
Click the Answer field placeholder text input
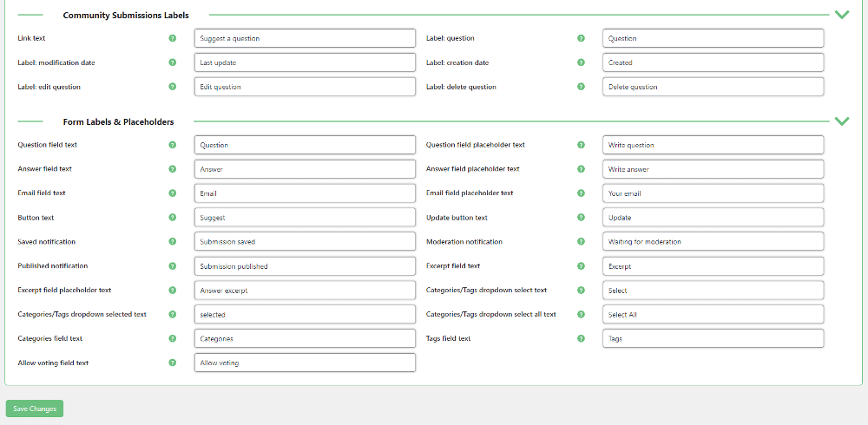713,169
